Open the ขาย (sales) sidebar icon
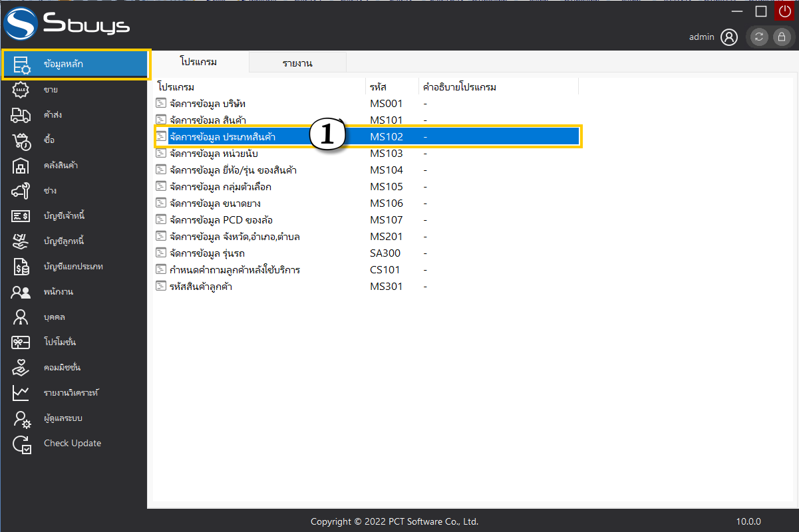The height and width of the screenshot is (532, 799). tap(21, 90)
